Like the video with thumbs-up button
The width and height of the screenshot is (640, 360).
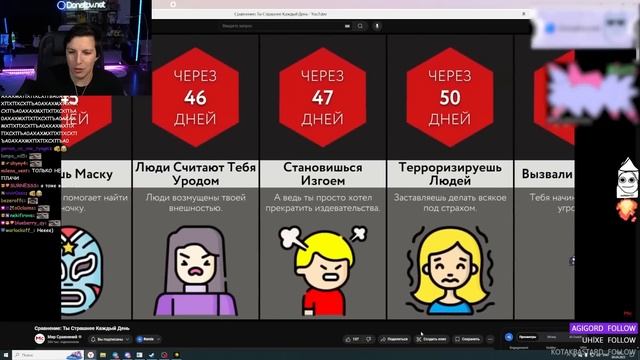[353, 339]
